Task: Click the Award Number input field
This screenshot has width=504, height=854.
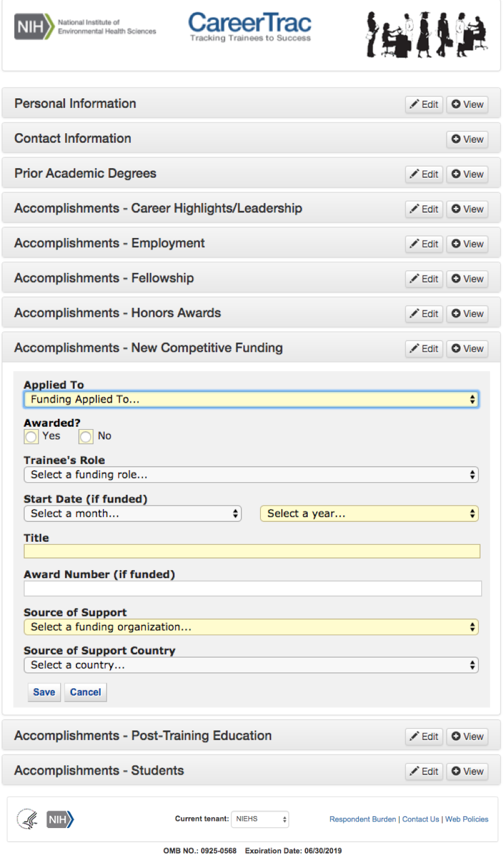Action: [252, 589]
